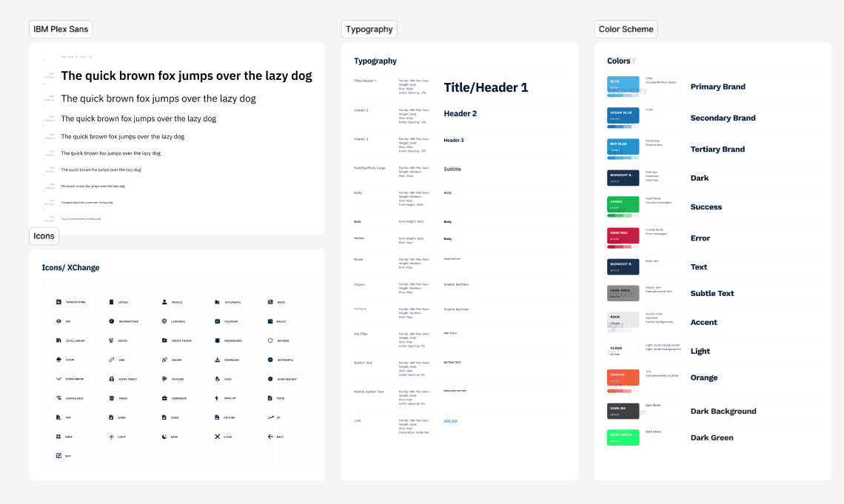Screen dimensions: 844x504
Task: Select the Cloud icon
Action: [58, 359]
